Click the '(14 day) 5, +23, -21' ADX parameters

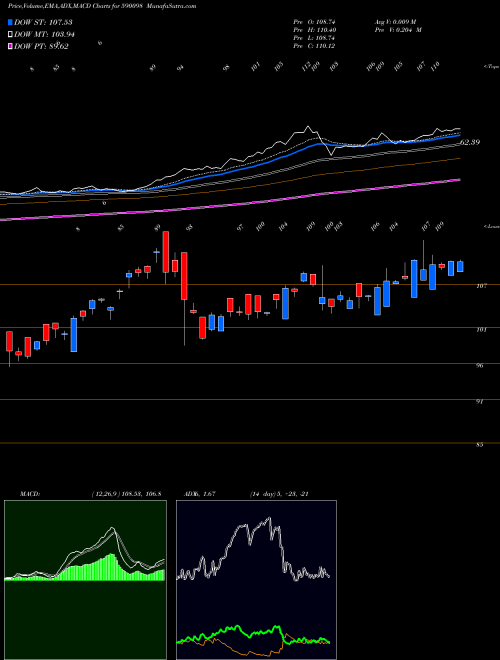pyautogui.click(x=279, y=494)
